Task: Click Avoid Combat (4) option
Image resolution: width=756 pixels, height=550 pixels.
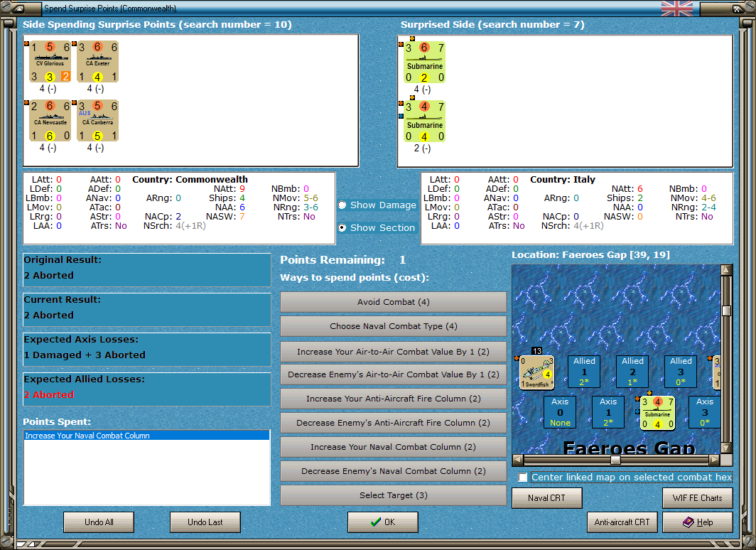Action: tap(394, 302)
